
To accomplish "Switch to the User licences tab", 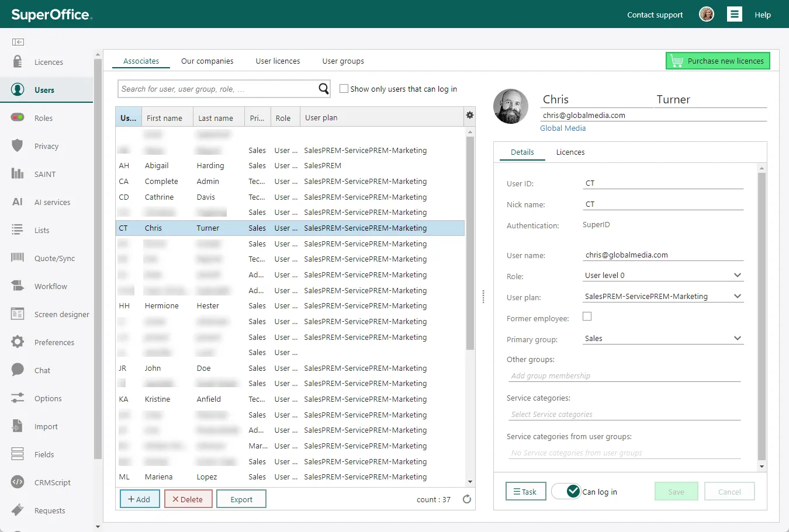I will point(278,61).
